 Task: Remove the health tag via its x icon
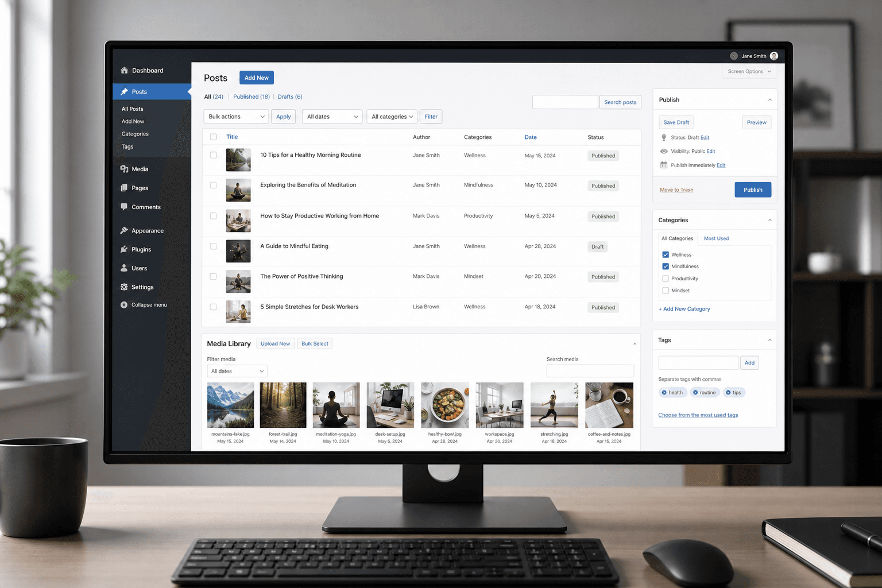pyautogui.click(x=664, y=393)
